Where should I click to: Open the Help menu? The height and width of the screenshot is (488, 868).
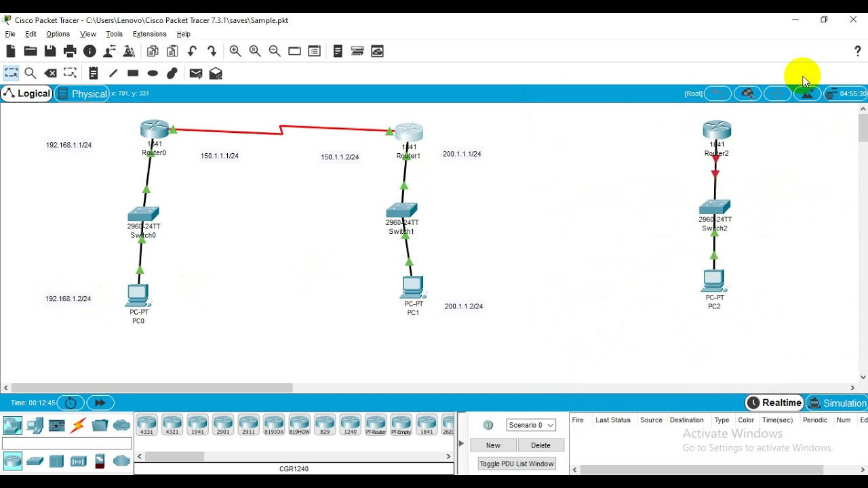[x=184, y=34]
